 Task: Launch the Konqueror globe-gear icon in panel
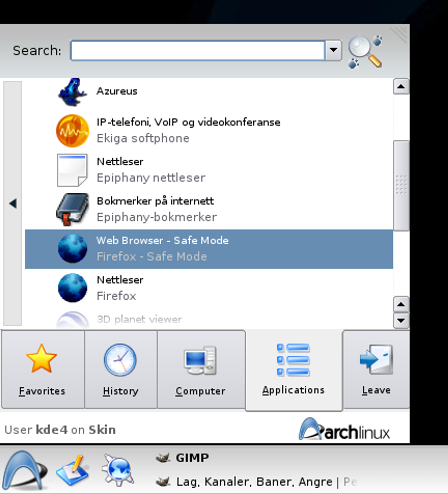click(118, 470)
